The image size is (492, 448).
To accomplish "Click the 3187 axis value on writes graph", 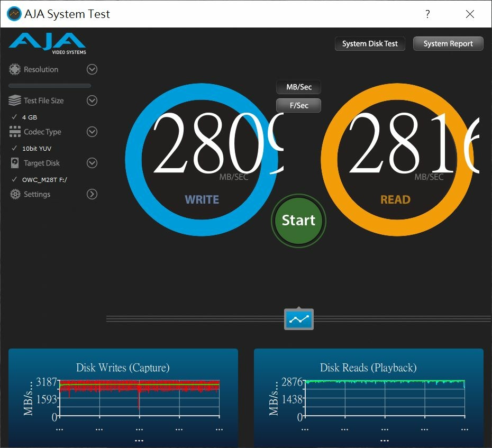I will coord(47,382).
